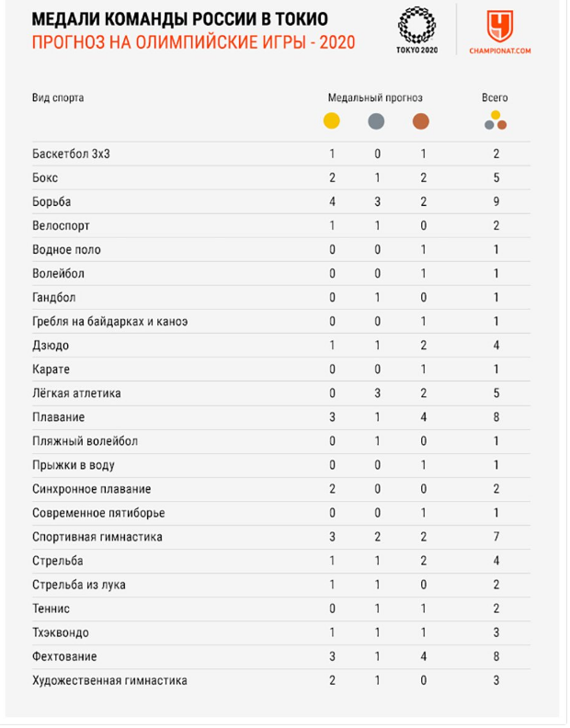Select the 'Баскетбол 3х3' row label

click(x=71, y=154)
